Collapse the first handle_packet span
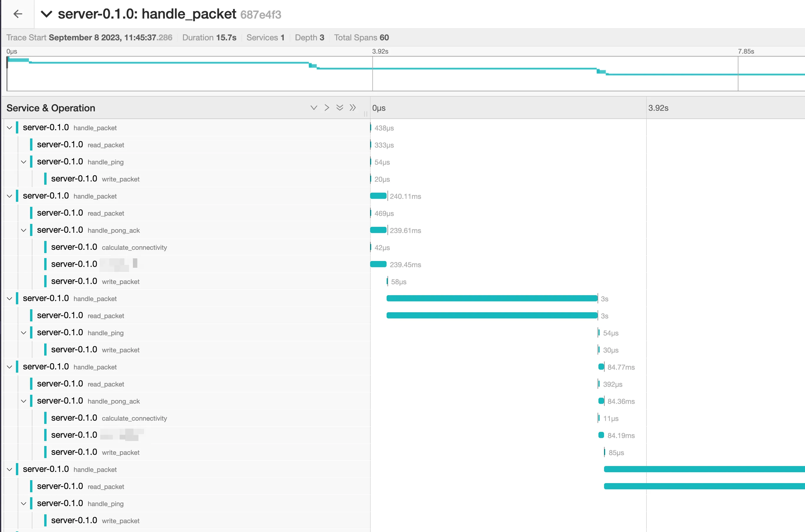The height and width of the screenshot is (532, 805). pyautogui.click(x=9, y=128)
